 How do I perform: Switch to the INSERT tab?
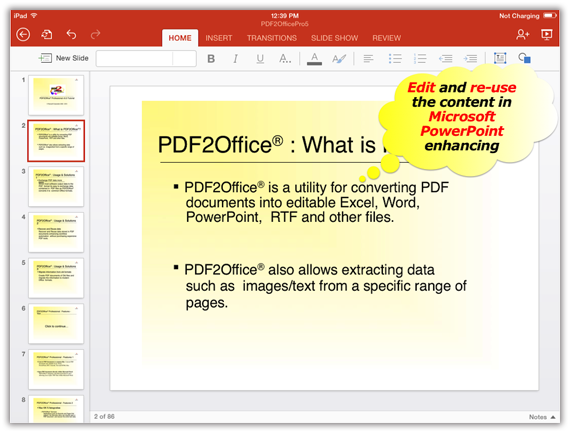coord(218,38)
